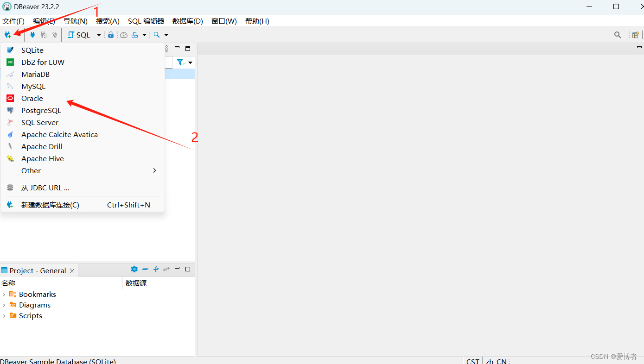
Task: Open the search magnifier in the top-right toolbar
Action: click(x=618, y=34)
